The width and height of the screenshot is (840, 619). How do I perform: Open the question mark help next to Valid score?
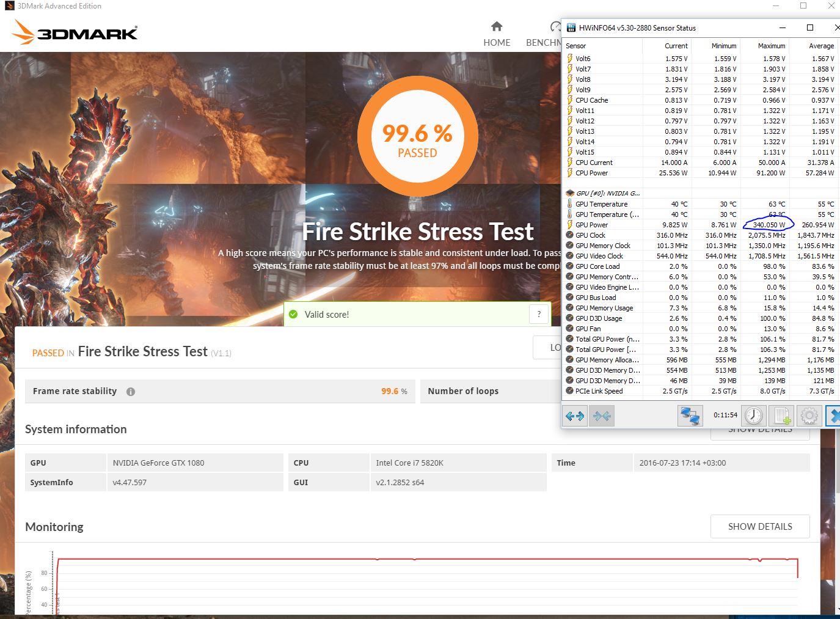pos(539,314)
